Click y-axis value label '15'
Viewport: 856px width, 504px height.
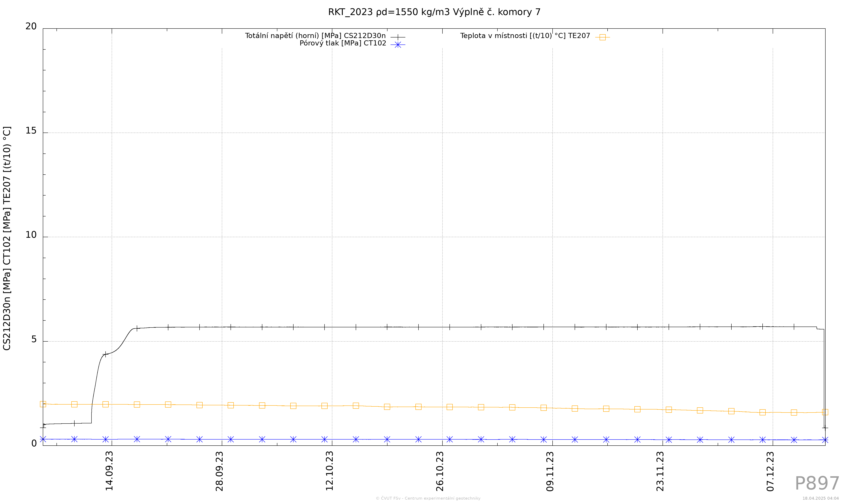pos(31,131)
